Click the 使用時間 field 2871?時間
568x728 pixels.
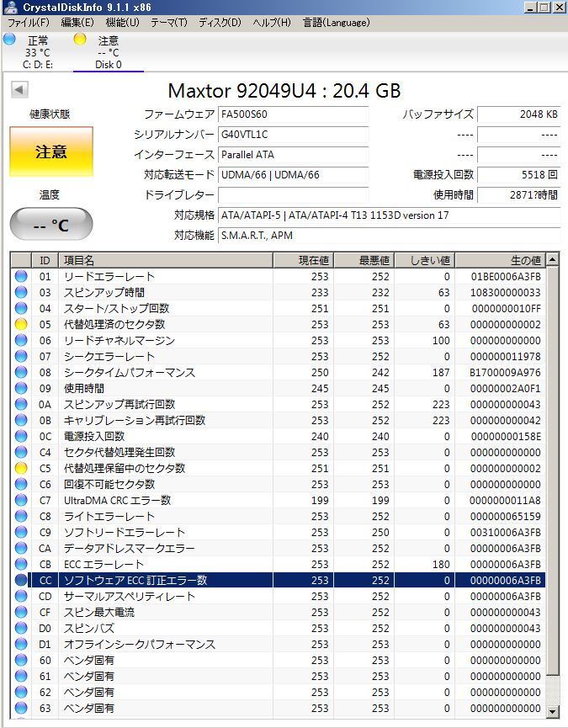tap(519, 195)
